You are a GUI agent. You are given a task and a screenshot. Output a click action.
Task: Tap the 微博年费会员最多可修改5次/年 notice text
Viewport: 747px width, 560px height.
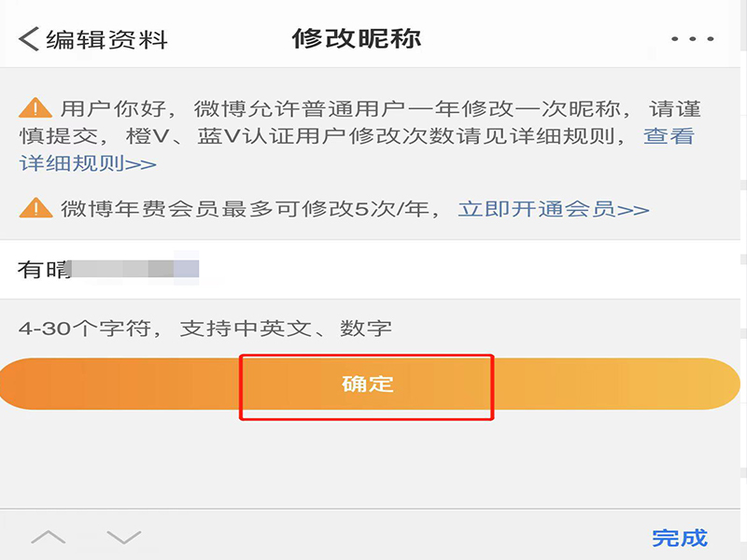pos(252,208)
